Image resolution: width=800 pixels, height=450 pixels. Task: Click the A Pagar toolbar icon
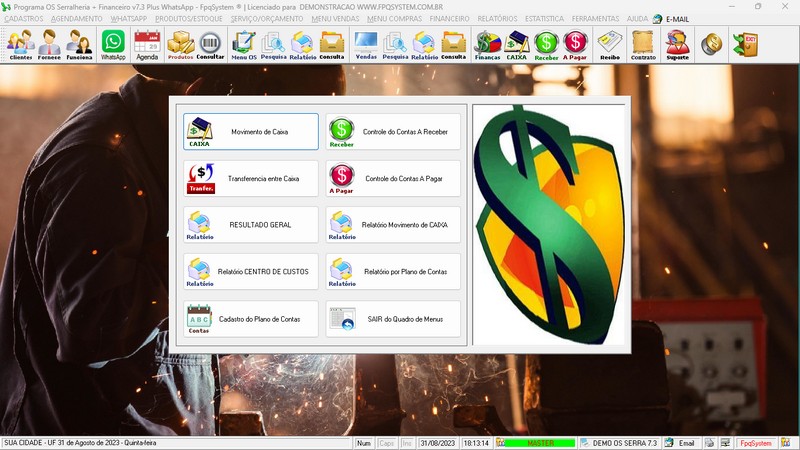575,45
